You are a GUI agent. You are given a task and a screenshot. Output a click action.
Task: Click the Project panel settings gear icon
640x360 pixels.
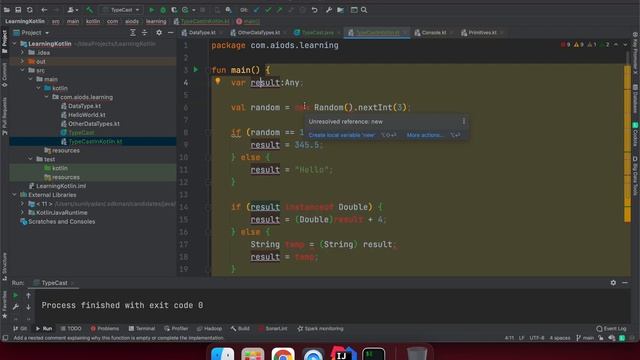pyautogui.click(x=159, y=33)
